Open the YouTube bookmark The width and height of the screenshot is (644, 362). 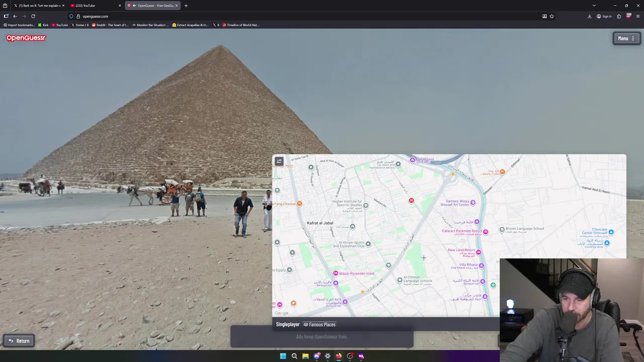60,25
